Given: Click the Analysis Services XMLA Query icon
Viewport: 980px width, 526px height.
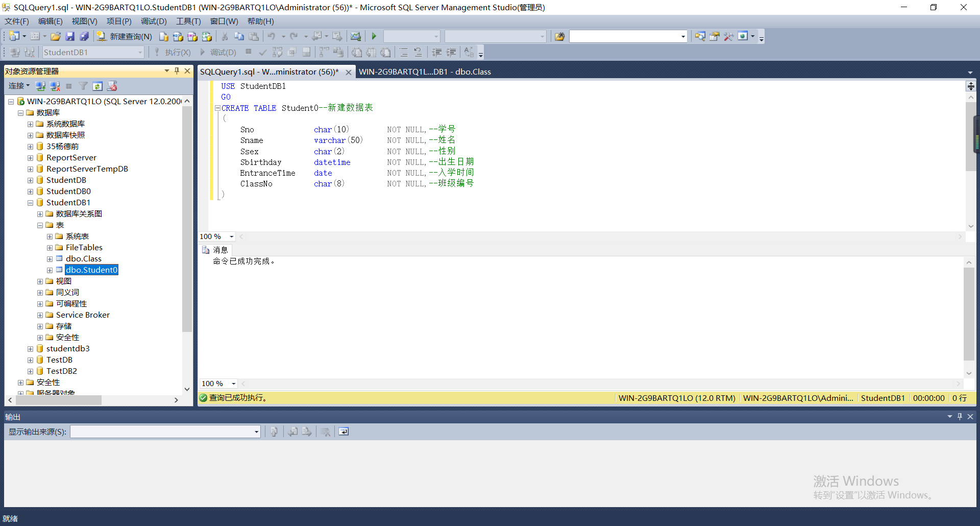Looking at the screenshot, I should point(207,36).
